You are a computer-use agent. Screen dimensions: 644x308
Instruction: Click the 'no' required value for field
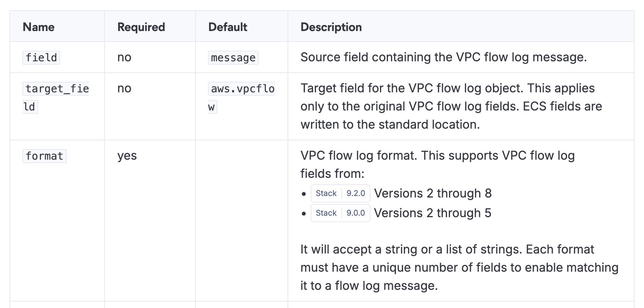tap(124, 57)
